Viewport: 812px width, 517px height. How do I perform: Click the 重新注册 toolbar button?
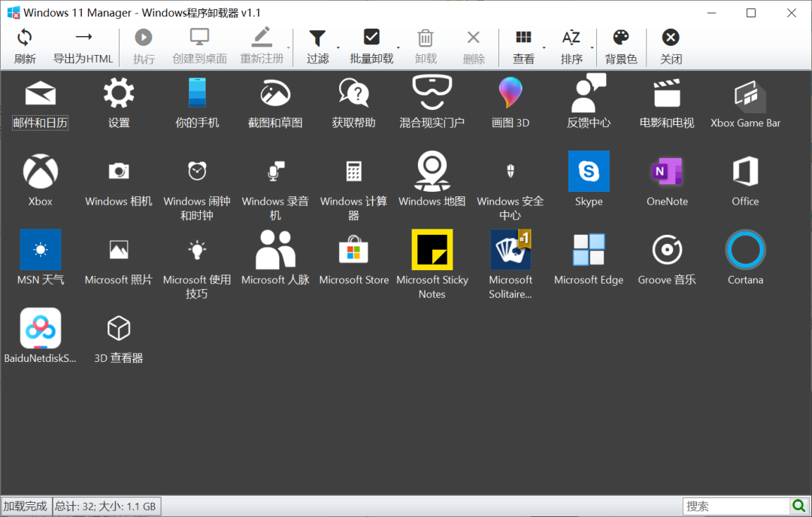click(x=262, y=47)
